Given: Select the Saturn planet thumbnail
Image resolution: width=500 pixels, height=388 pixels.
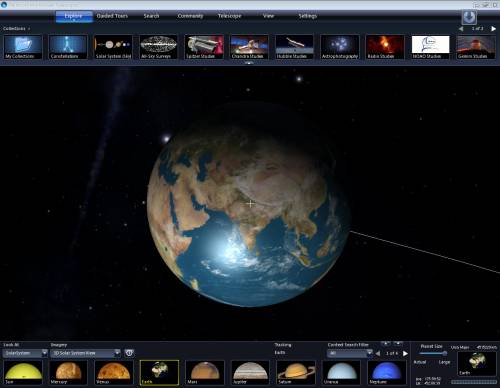Looking at the screenshot, I should pos(296,372).
